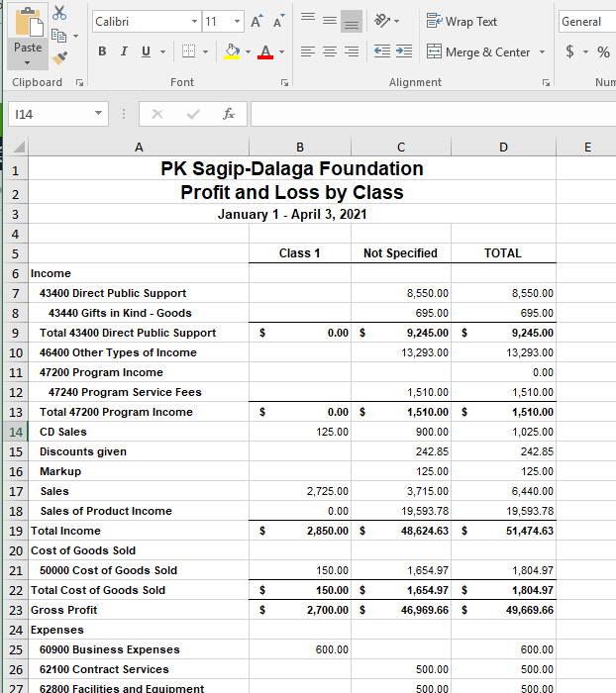
Task: Select the column C header
Action: click(400, 148)
